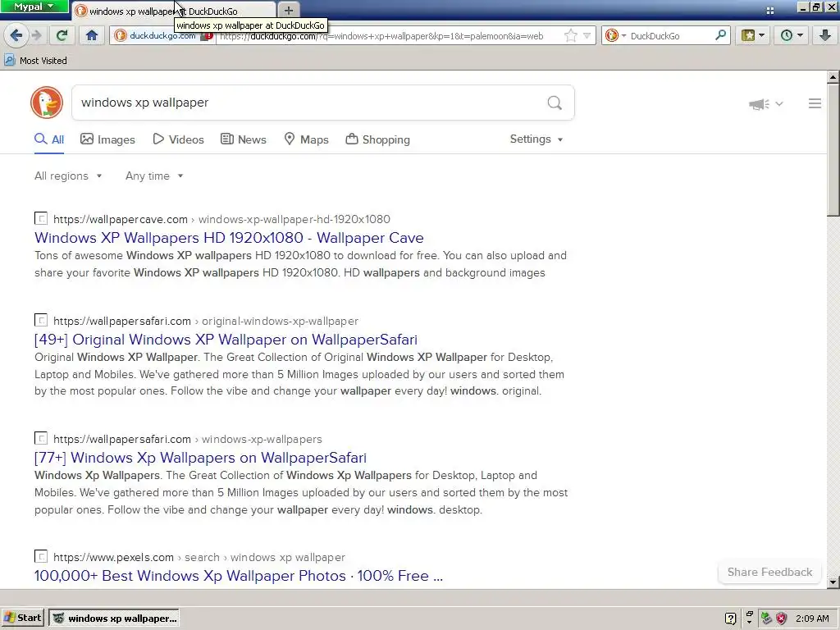Screen dimensions: 840x630
Task: Switch to the News results tab
Action: click(x=243, y=139)
